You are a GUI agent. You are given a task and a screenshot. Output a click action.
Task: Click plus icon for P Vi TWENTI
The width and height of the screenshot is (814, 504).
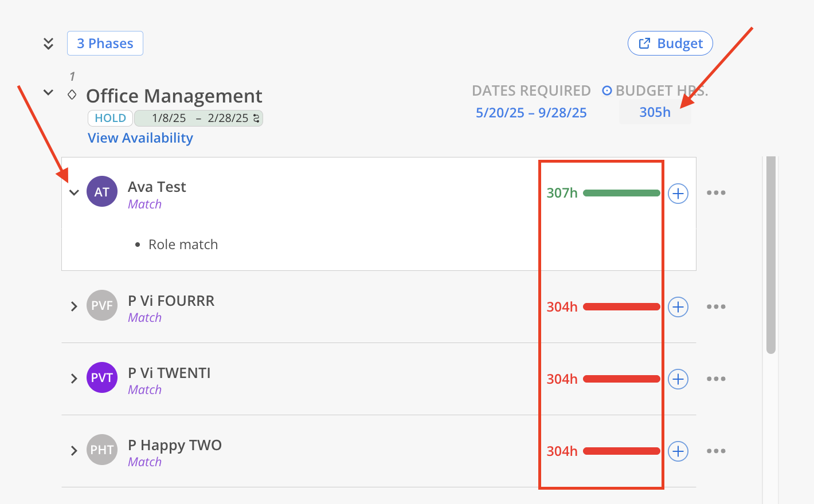[678, 379]
